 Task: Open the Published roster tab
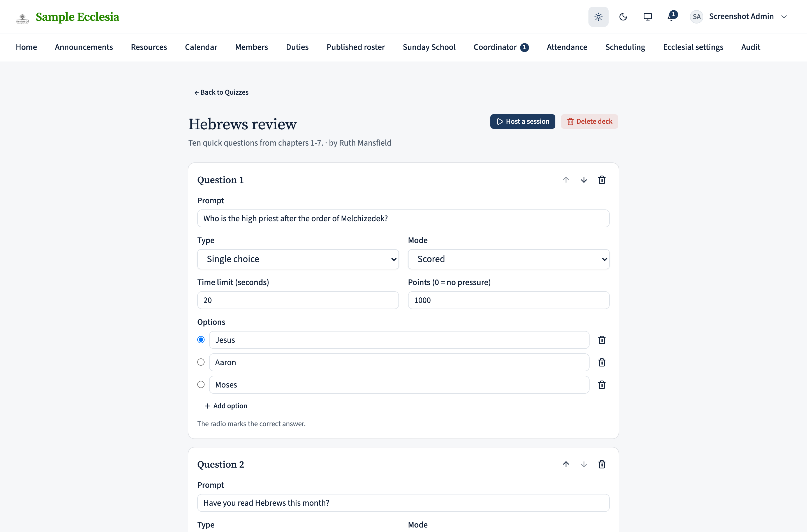pyautogui.click(x=356, y=47)
